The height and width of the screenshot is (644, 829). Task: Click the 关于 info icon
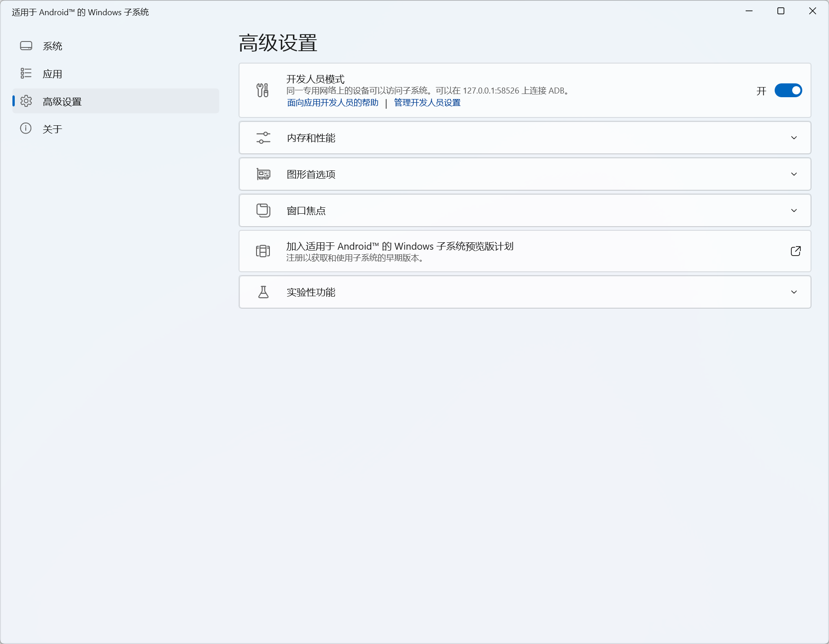pos(26,129)
